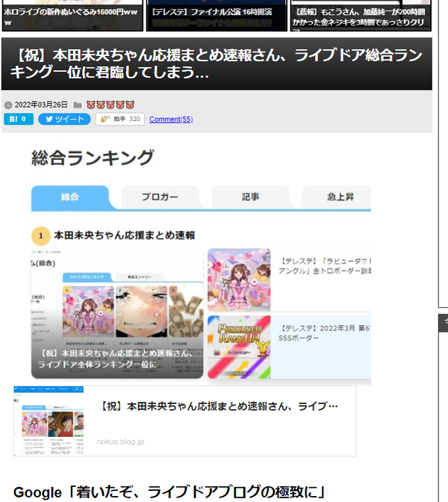
Task: Click the Hatena bookmark B! button
Action: pyautogui.click(x=19, y=119)
